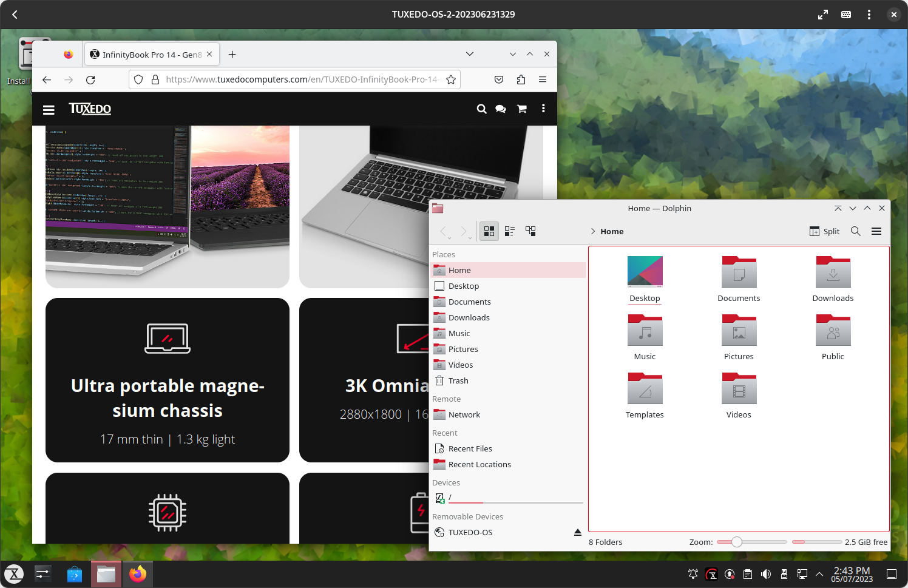Select root device / in Devices

[x=508, y=498]
